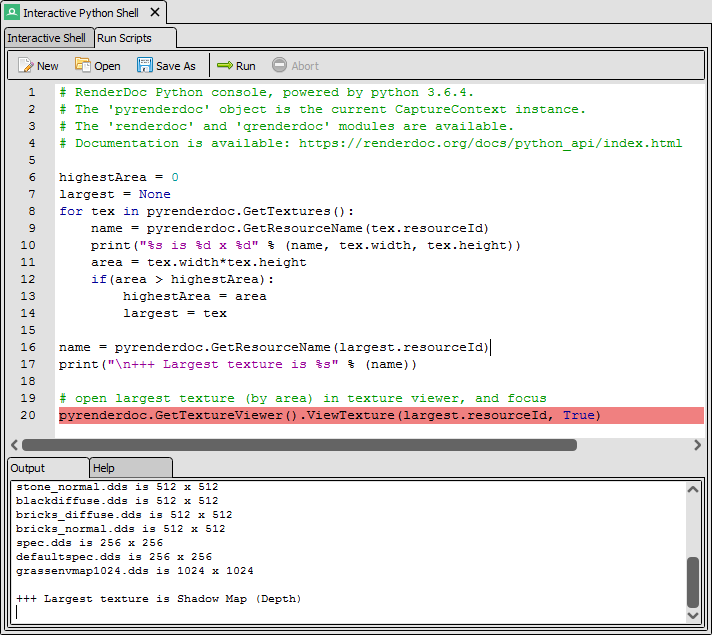
Task: Click the Save As floppy icon
Action: (144, 65)
